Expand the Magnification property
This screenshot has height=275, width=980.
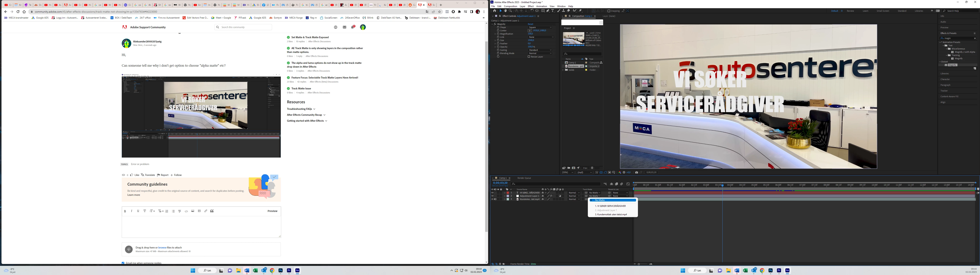pos(495,34)
